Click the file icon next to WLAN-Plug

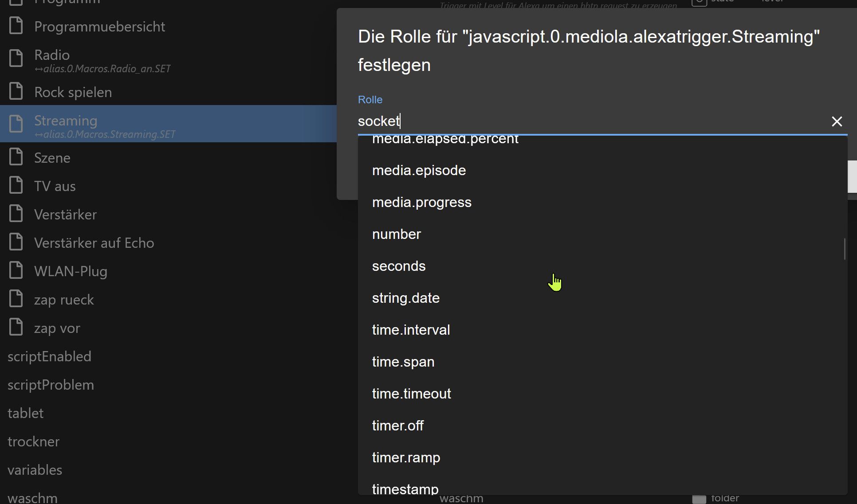16,271
